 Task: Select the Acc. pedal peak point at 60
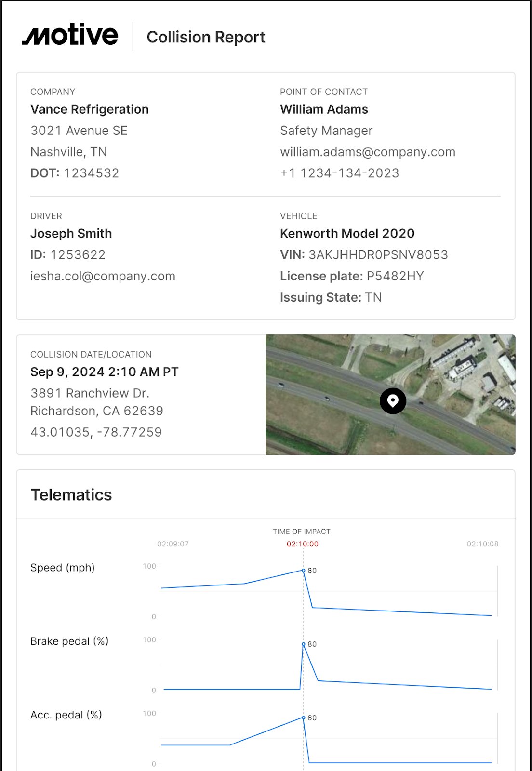click(x=304, y=718)
